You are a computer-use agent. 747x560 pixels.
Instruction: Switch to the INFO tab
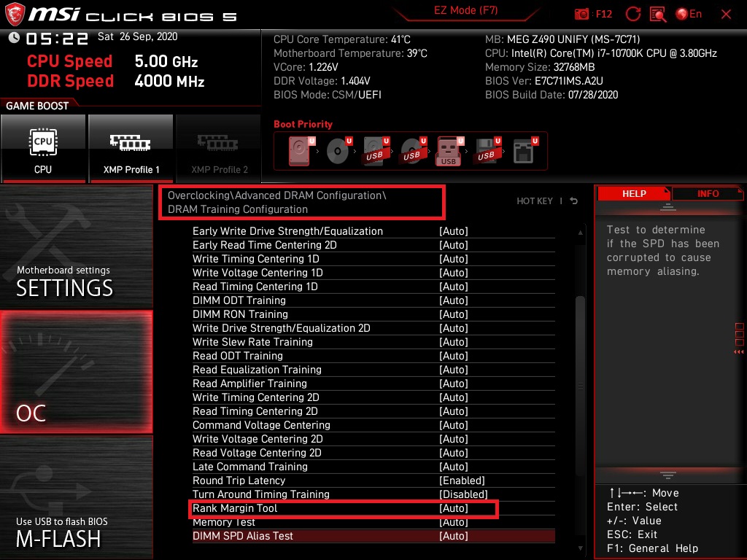708,193
